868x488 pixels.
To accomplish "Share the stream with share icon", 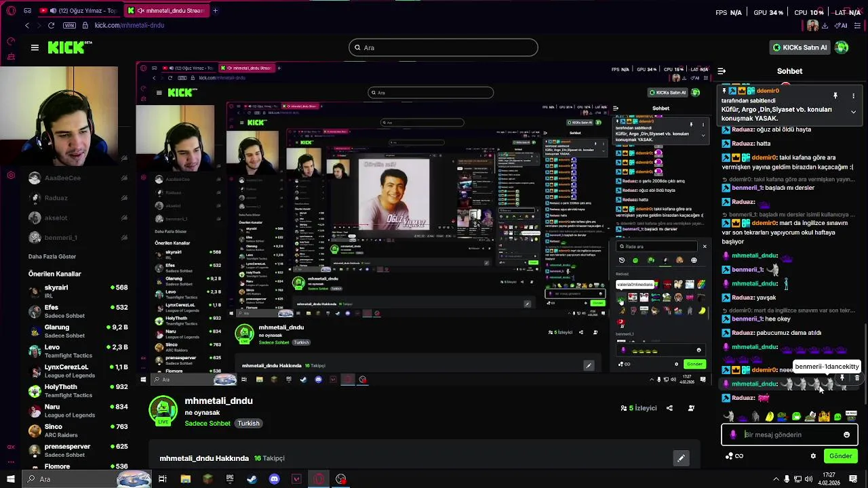I will point(669,408).
